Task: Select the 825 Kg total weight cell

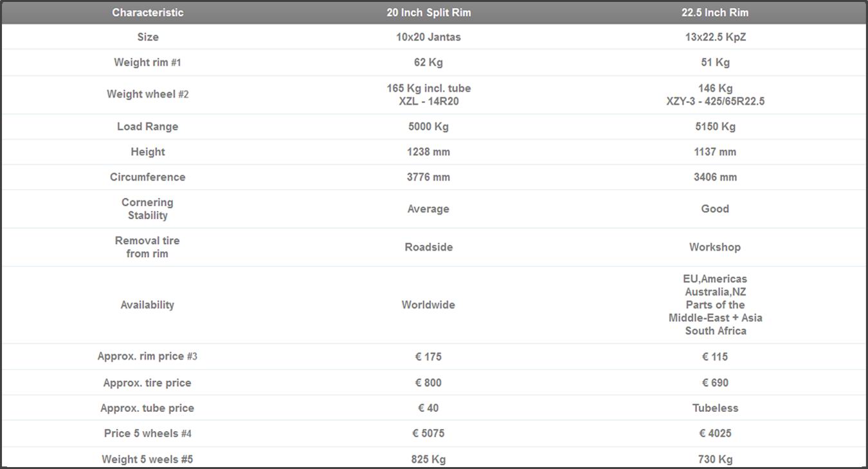Action: click(x=428, y=459)
